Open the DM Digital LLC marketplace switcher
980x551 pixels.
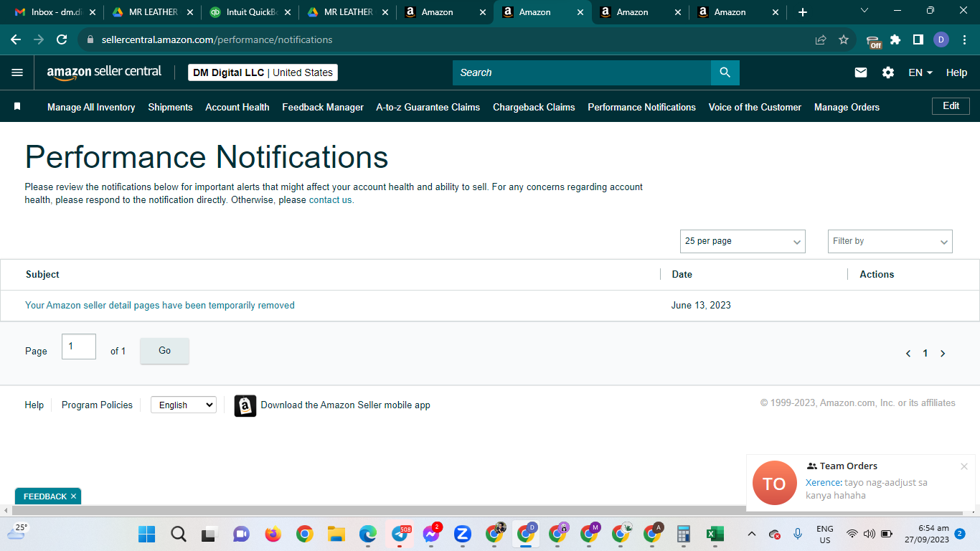pyautogui.click(x=263, y=72)
